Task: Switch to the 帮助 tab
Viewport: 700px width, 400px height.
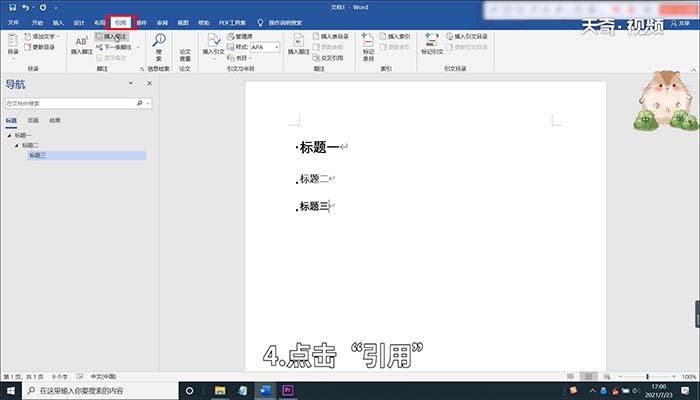Action: coord(204,22)
